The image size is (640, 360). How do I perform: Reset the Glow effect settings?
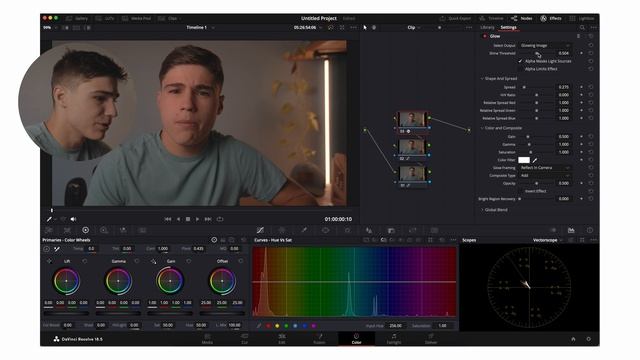point(591,36)
